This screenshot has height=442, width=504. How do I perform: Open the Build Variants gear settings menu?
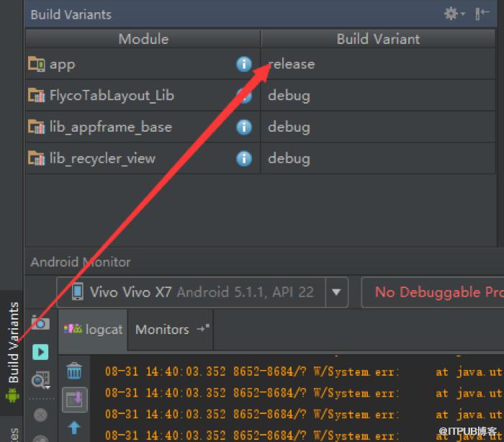[x=454, y=14]
